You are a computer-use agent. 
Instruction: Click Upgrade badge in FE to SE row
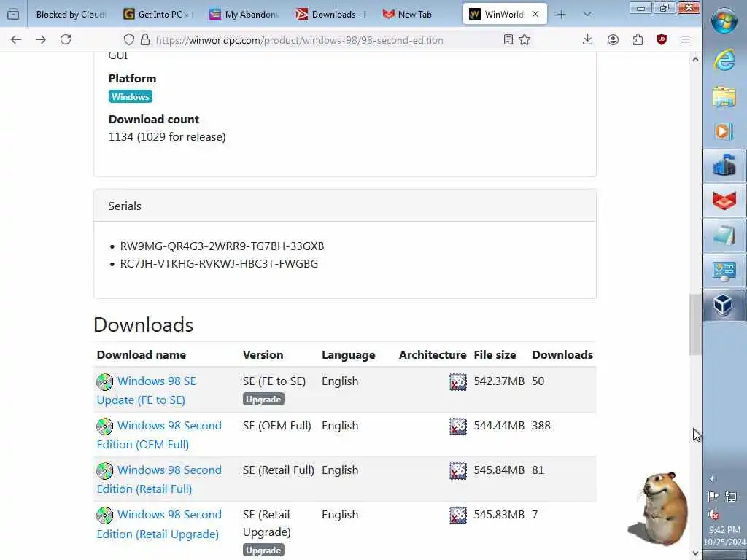[263, 400]
